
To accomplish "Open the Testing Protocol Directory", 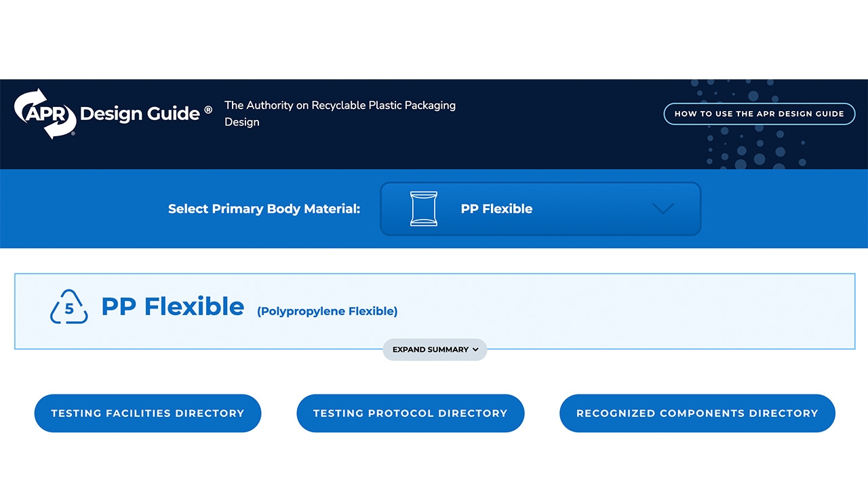I will (410, 413).
